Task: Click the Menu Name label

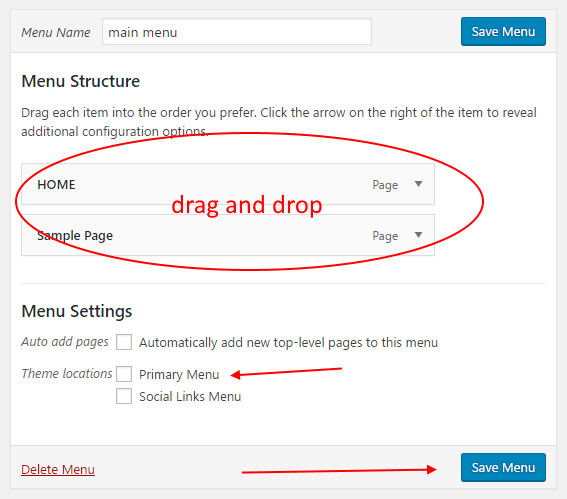Action: coord(56,33)
